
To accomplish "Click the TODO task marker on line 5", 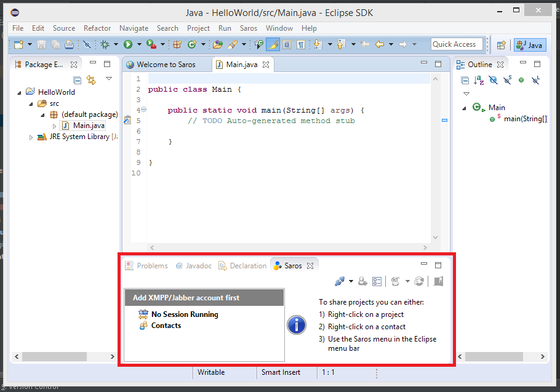I will [127, 120].
